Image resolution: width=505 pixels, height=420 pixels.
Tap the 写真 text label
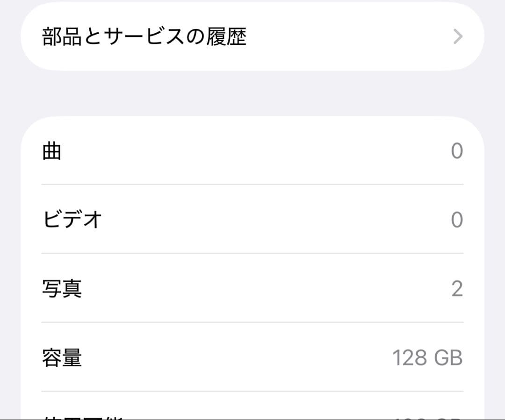click(x=62, y=290)
